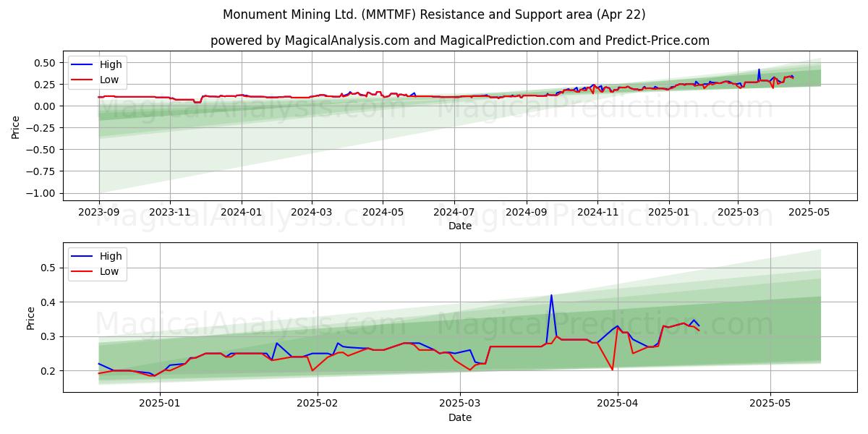Click the 0.42 High price spike in bottom chart
868x434 pixels.
pyautogui.click(x=551, y=295)
